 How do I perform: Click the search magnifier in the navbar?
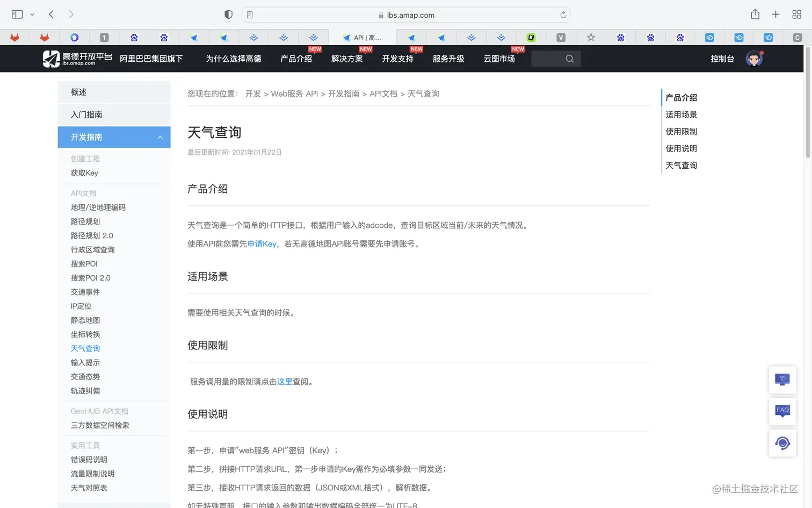[x=569, y=59]
